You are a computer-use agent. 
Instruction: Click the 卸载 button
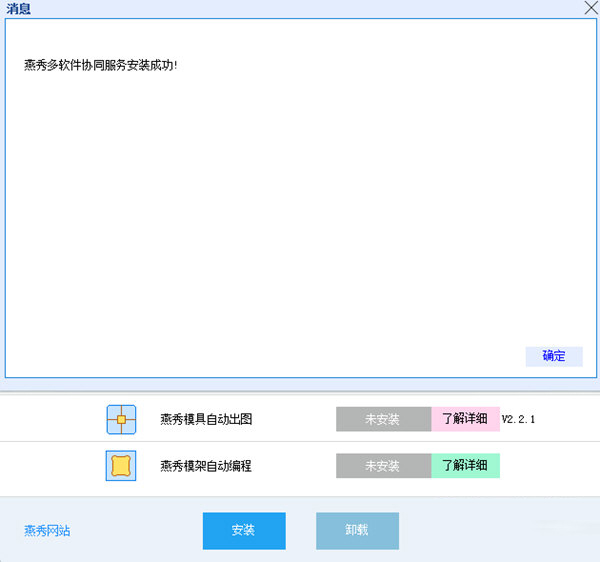click(x=357, y=531)
